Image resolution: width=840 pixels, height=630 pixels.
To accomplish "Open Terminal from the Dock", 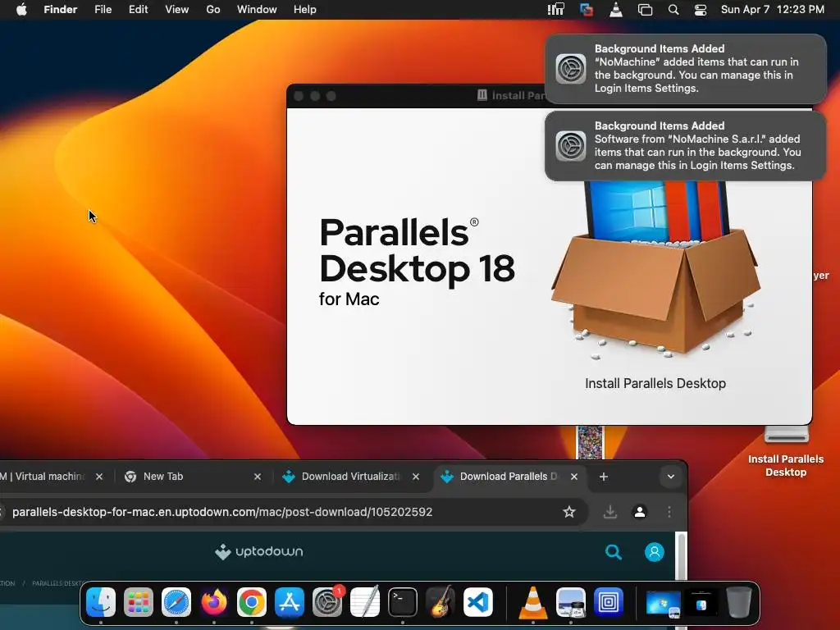I will [403, 602].
